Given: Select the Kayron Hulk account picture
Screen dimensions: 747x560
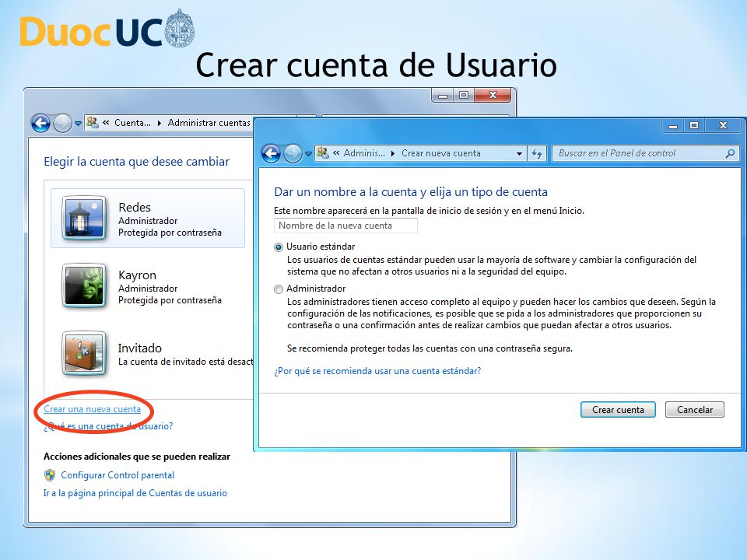Looking at the screenshot, I should pyautogui.click(x=84, y=285).
